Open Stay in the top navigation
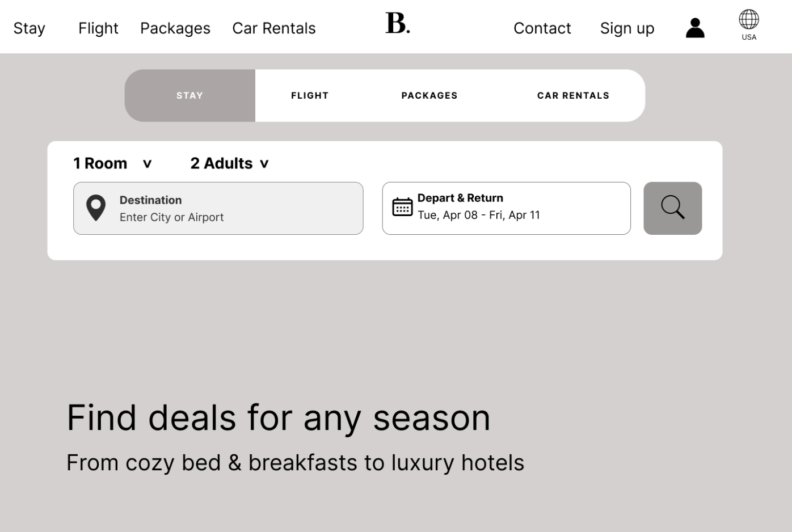792x532 pixels. [x=30, y=28]
